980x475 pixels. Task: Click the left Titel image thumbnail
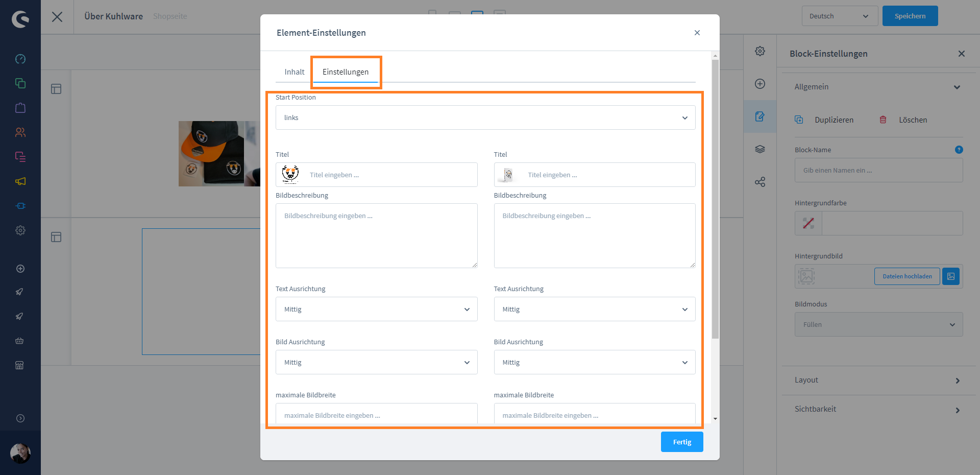tap(290, 175)
